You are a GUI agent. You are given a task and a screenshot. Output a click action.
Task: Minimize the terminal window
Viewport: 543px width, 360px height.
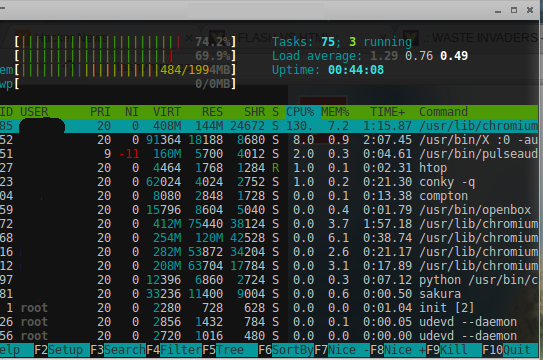point(498,11)
